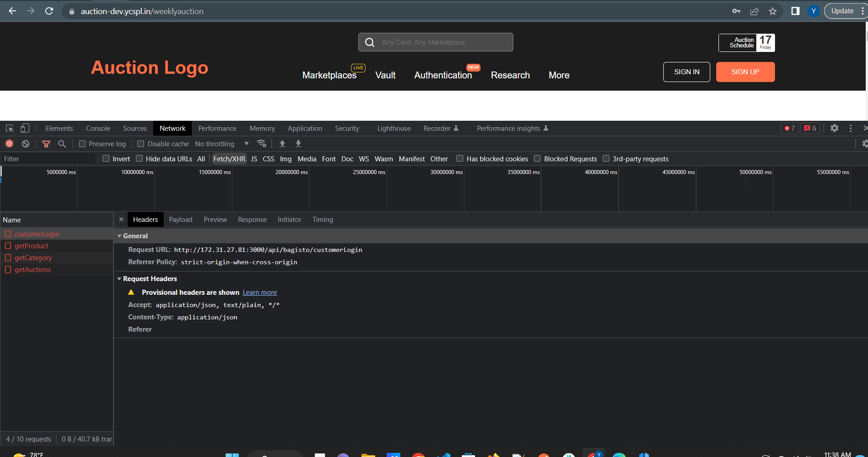Filter requests by Fetch/XHR type
Image resolution: width=868 pixels, height=457 pixels.
[229, 159]
